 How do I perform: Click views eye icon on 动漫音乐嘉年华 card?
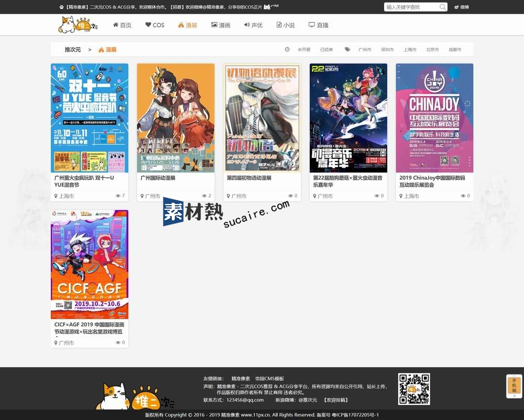tap(377, 196)
